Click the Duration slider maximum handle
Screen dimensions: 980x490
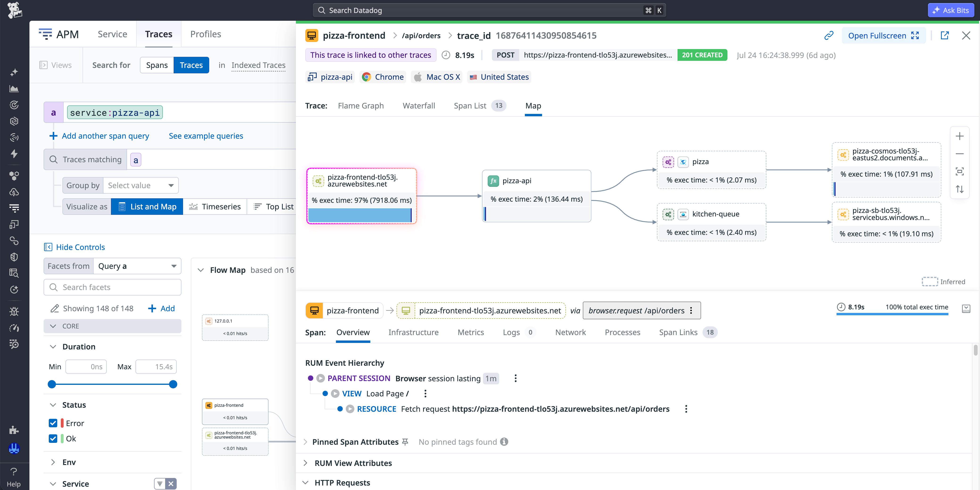point(173,384)
